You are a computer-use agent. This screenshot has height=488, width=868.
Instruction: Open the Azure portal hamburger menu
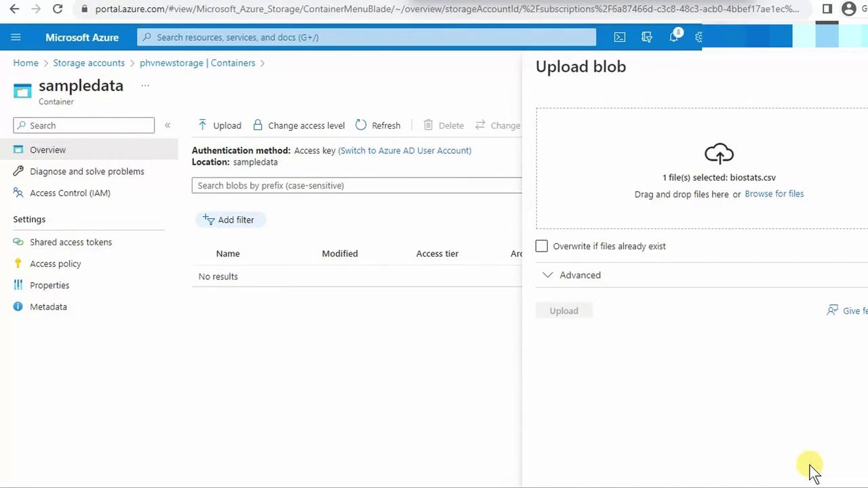(x=16, y=37)
